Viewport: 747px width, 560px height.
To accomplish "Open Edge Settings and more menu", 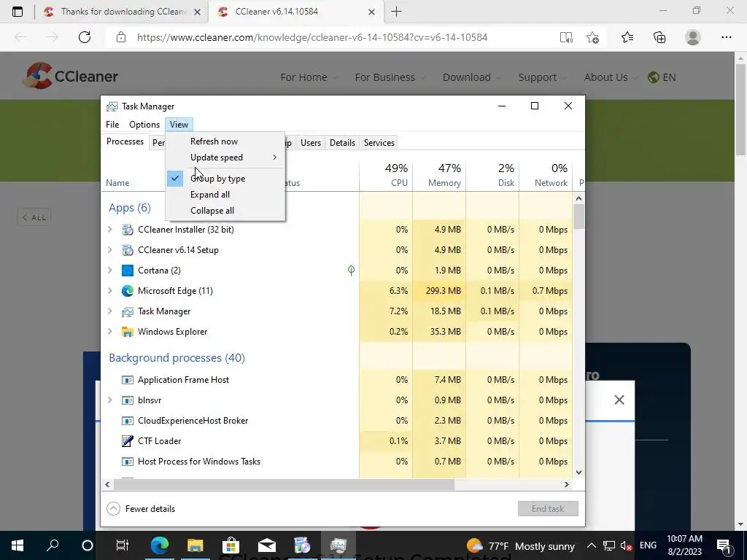I will (726, 37).
